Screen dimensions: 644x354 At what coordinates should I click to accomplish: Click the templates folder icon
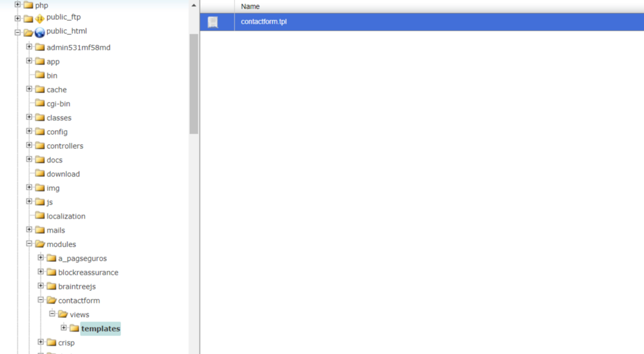pyautogui.click(x=74, y=328)
